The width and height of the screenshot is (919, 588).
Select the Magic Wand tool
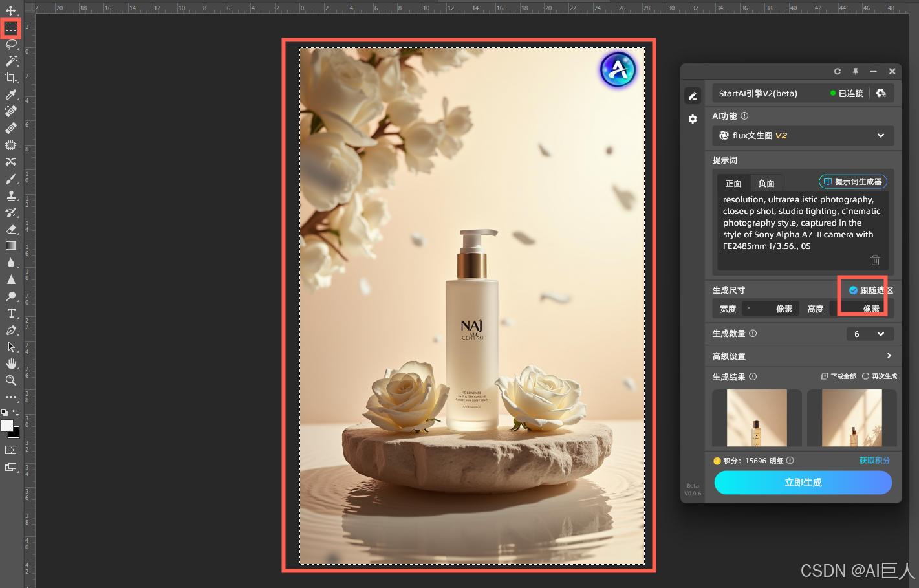coord(11,61)
